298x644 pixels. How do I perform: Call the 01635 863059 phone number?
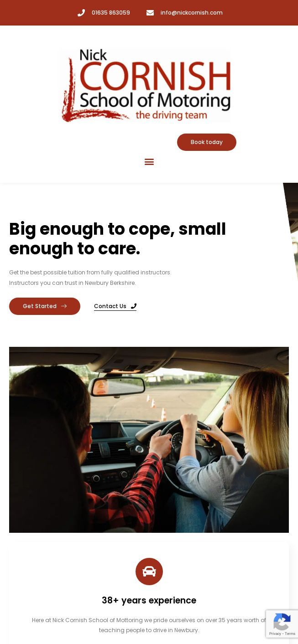point(111,13)
